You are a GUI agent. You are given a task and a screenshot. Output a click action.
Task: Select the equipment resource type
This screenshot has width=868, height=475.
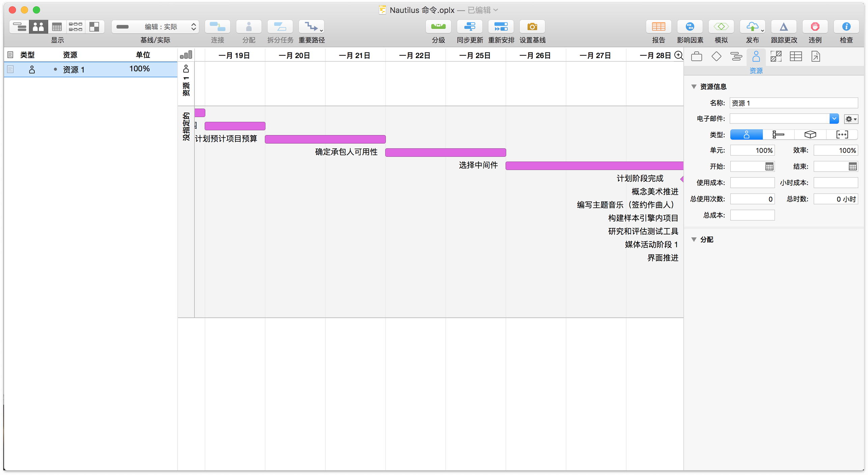coord(778,135)
